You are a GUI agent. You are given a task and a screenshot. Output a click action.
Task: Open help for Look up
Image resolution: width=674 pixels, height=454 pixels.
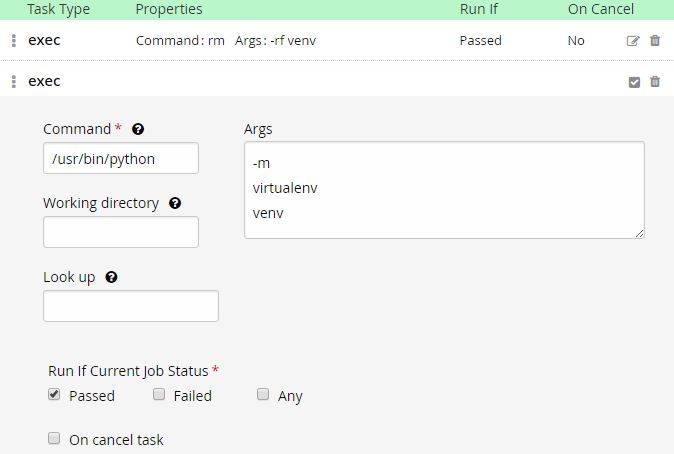pyautogui.click(x=111, y=277)
